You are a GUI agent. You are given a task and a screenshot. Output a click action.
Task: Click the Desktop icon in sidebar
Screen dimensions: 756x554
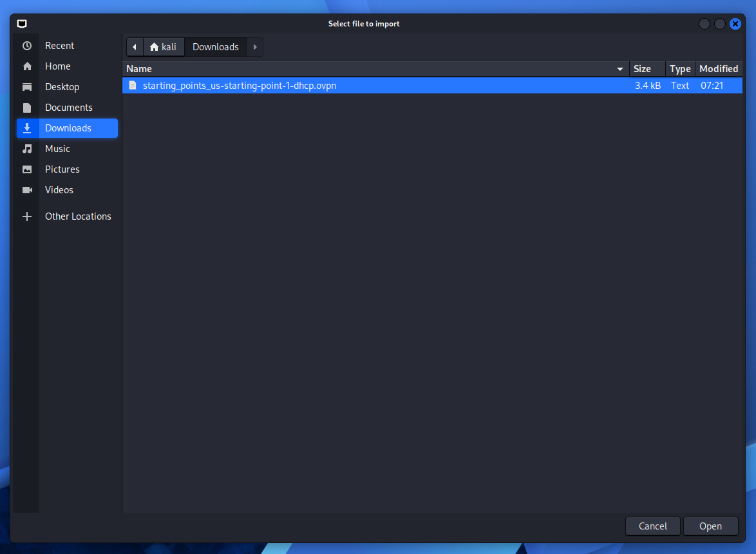(x=27, y=87)
